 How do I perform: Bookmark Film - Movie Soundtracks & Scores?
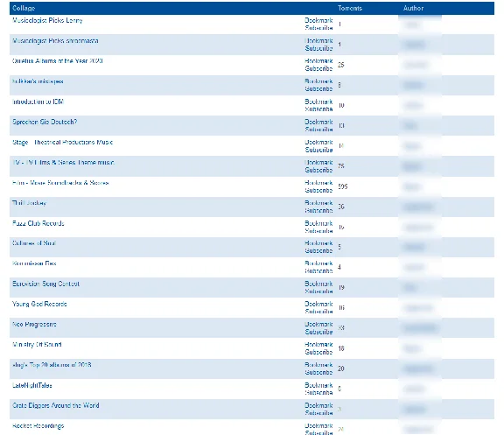(x=318, y=183)
